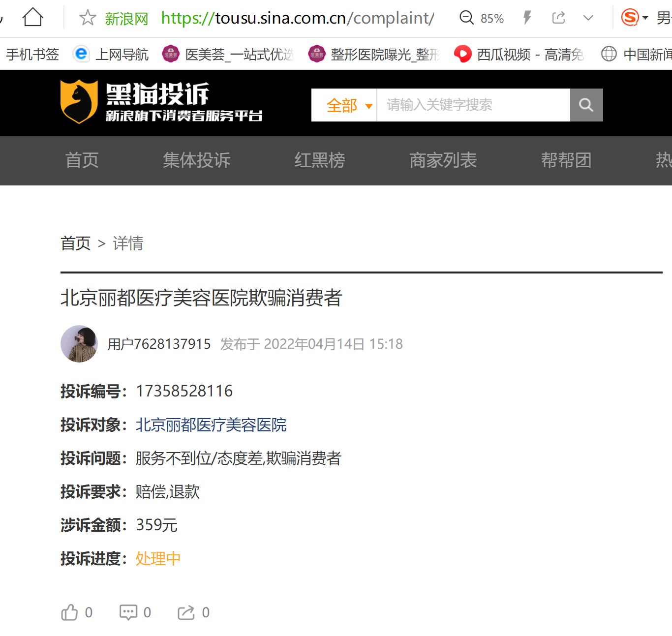Image resolution: width=672 pixels, height=636 pixels.
Task: Click the address bar URL
Action: [298, 18]
